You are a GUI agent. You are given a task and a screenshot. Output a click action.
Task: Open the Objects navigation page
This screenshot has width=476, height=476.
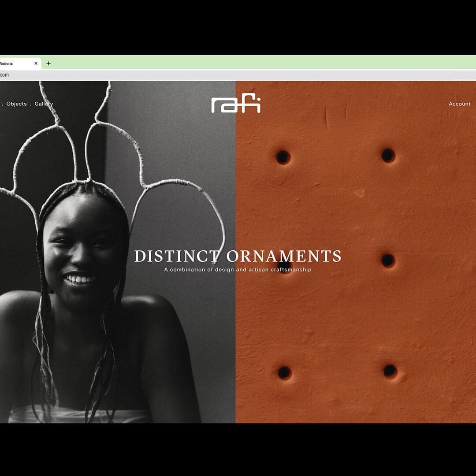tap(16, 104)
